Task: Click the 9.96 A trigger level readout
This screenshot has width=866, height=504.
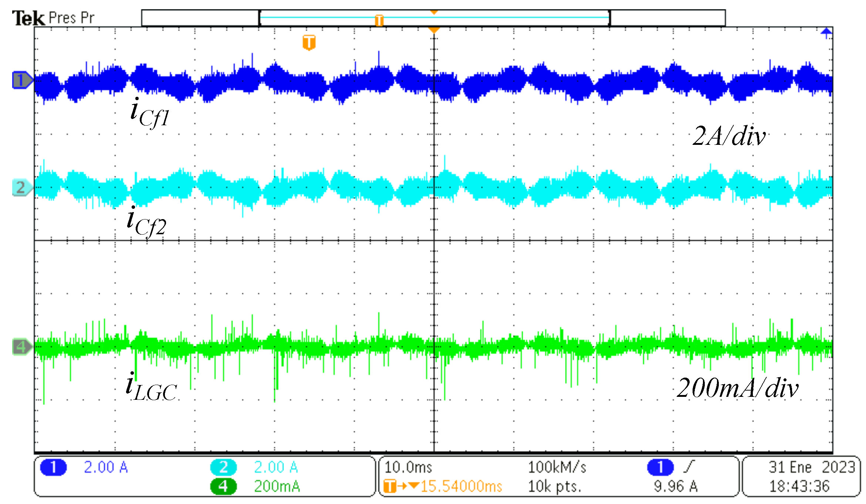Action: pyautogui.click(x=676, y=486)
